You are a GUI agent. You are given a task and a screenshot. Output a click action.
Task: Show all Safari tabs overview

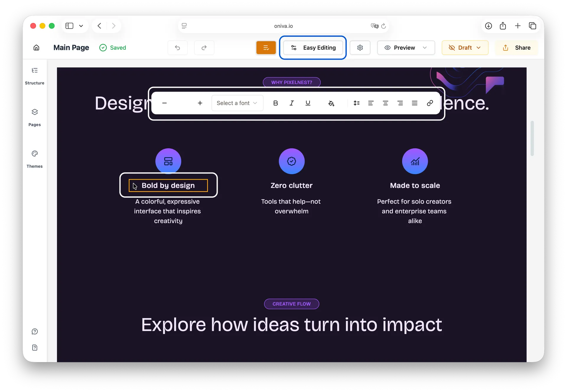click(x=532, y=26)
